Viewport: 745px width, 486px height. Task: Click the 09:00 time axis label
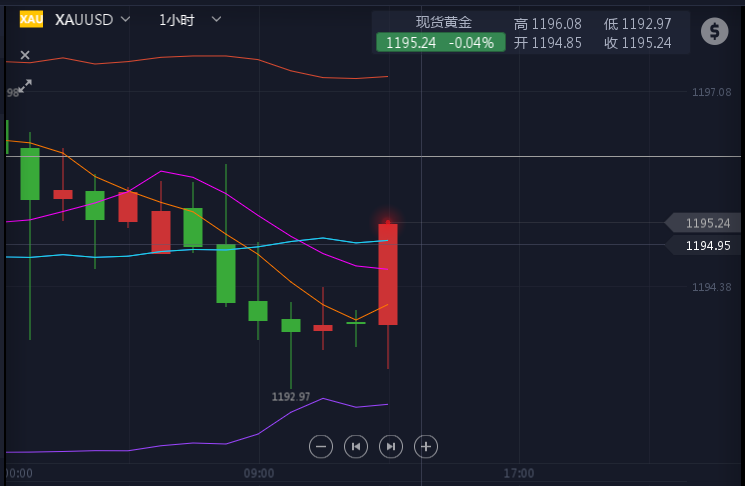(259, 473)
